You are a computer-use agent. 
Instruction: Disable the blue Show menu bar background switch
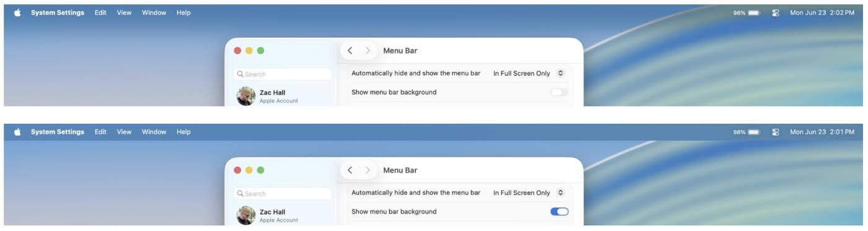[559, 212]
